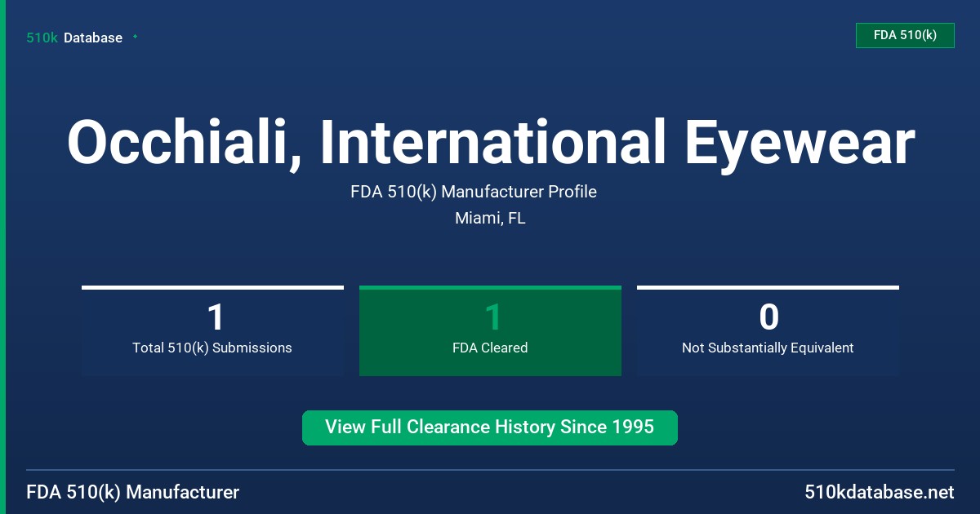Click the FDA 510(k) Manufacturer footer label
The width and height of the screenshot is (980, 514).
tap(133, 492)
